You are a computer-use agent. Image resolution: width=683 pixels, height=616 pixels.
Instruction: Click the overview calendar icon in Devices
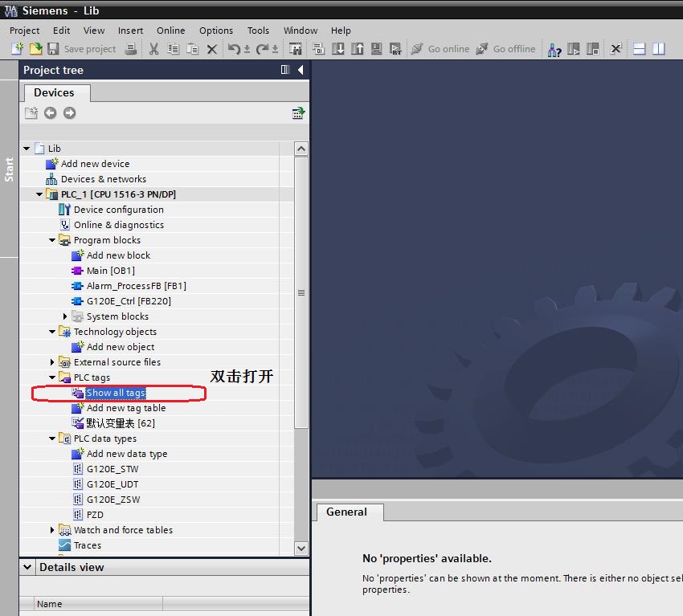point(298,113)
